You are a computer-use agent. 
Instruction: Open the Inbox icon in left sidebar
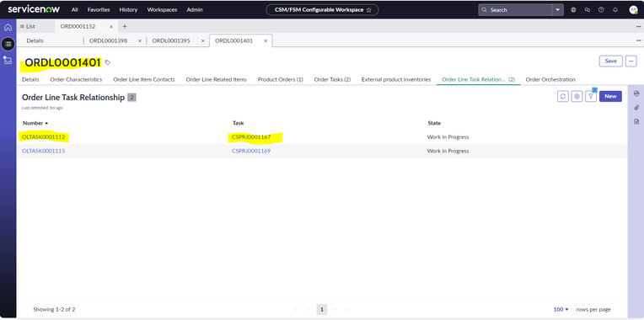pyautogui.click(x=8, y=60)
